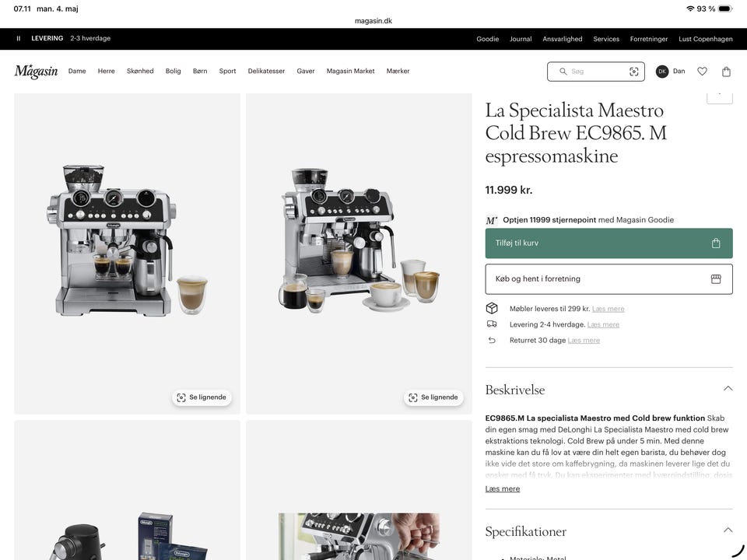This screenshot has width=747, height=560.
Task: Open Læs mere for Returret 30 dage
Action: [584, 340]
